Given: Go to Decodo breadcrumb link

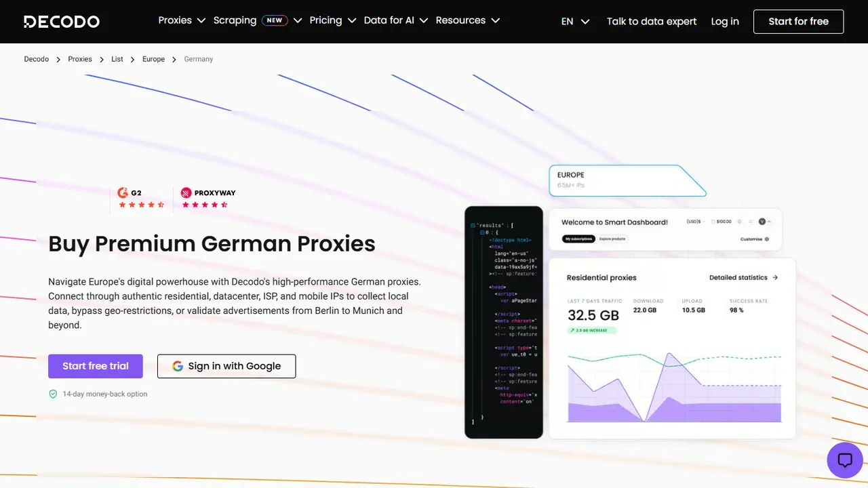Looking at the screenshot, I should (37, 59).
